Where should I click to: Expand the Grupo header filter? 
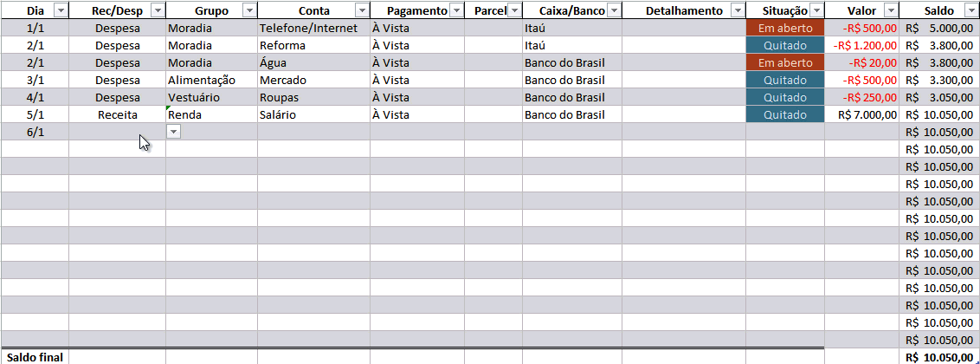[249, 10]
